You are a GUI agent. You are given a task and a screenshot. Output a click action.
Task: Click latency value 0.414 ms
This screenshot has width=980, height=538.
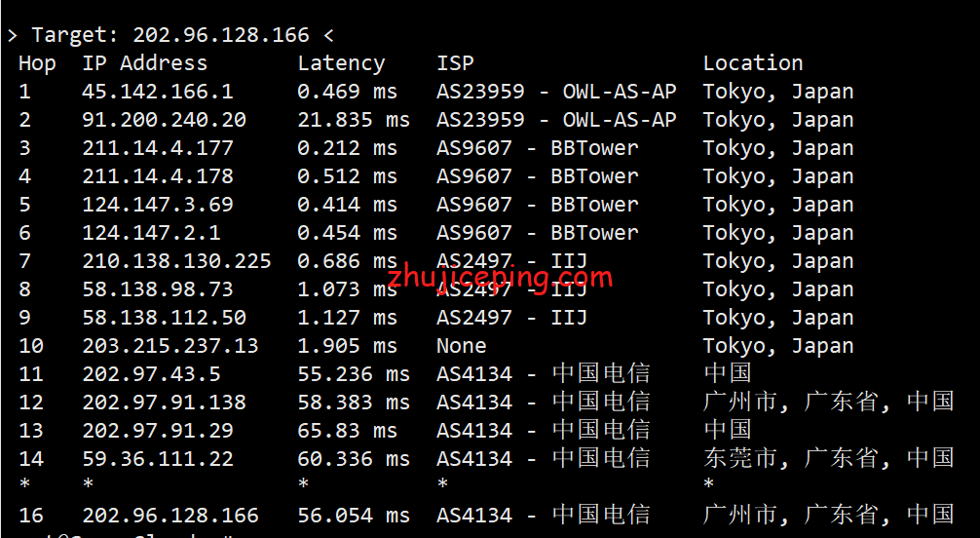(x=347, y=205)
